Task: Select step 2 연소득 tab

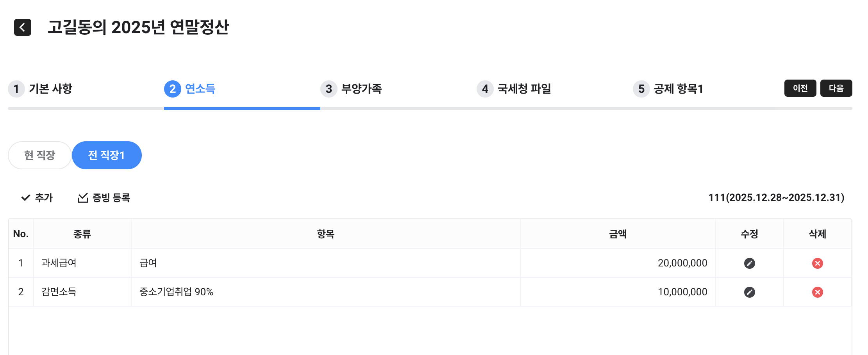Action: point(190,89)
